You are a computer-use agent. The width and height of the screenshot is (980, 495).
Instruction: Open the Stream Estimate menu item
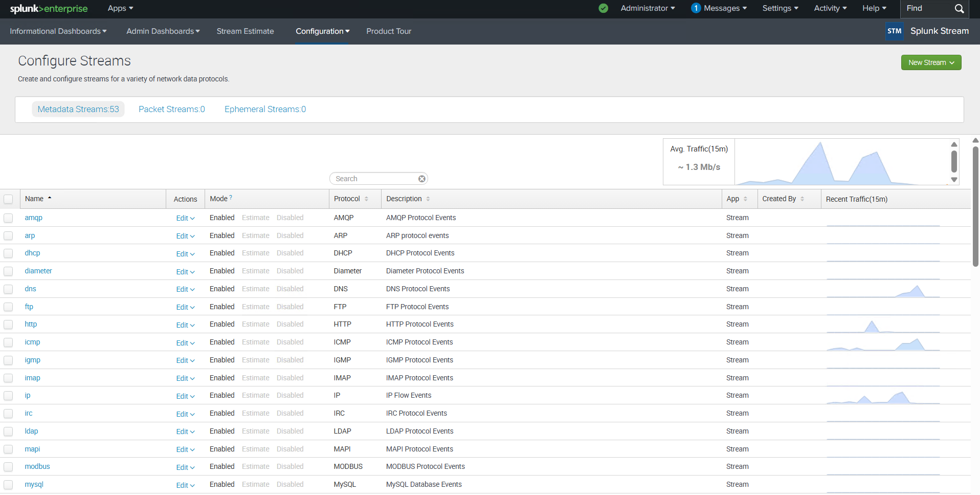point(245,31)
